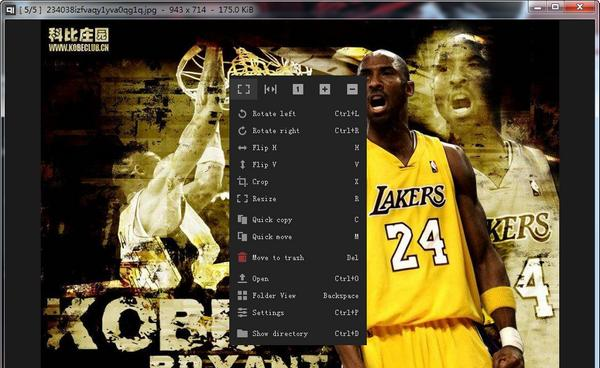Viewport: 600px width, 368px height.
Task: Click the title bar file name text
Action: [101, 10]
